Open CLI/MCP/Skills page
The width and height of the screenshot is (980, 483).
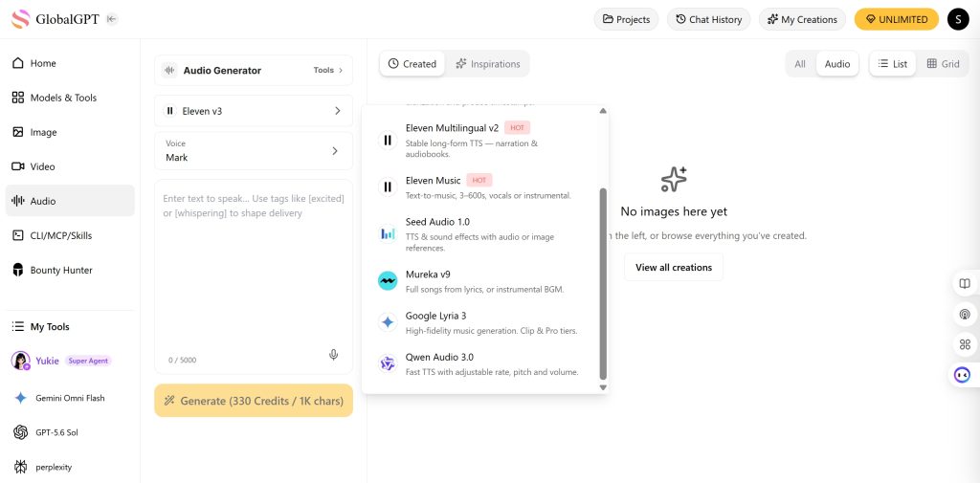[x=70, y=235]
